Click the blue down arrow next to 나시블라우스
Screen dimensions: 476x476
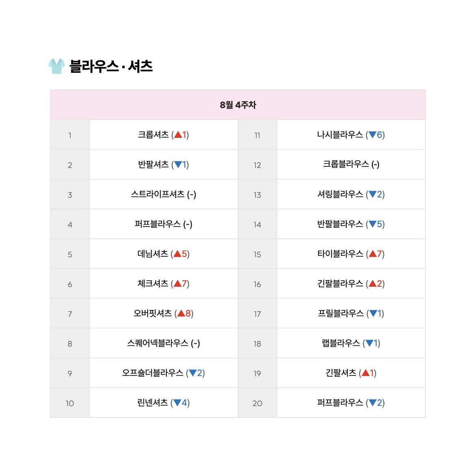coord(373,135)
